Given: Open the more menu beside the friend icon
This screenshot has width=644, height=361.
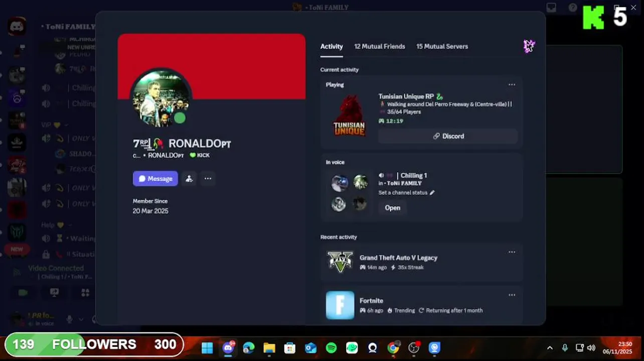Looking at the screenshot, I should coord(208,178).
